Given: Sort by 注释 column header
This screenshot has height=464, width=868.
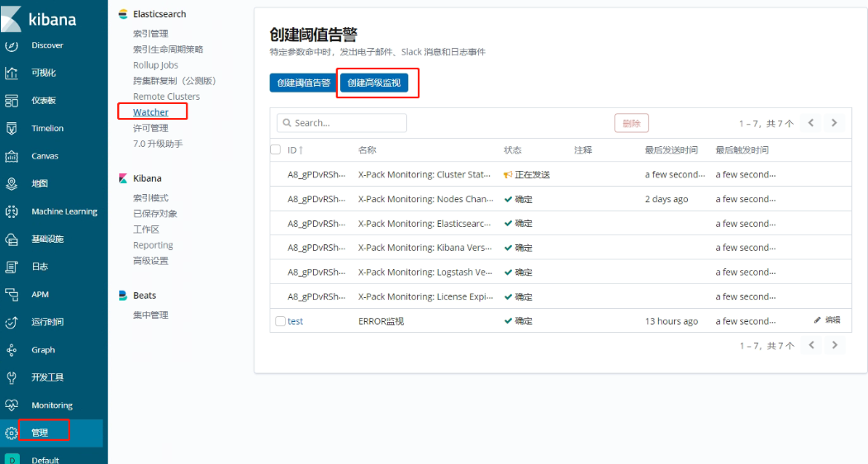Looking at the screenshot, I should [583, 150].
